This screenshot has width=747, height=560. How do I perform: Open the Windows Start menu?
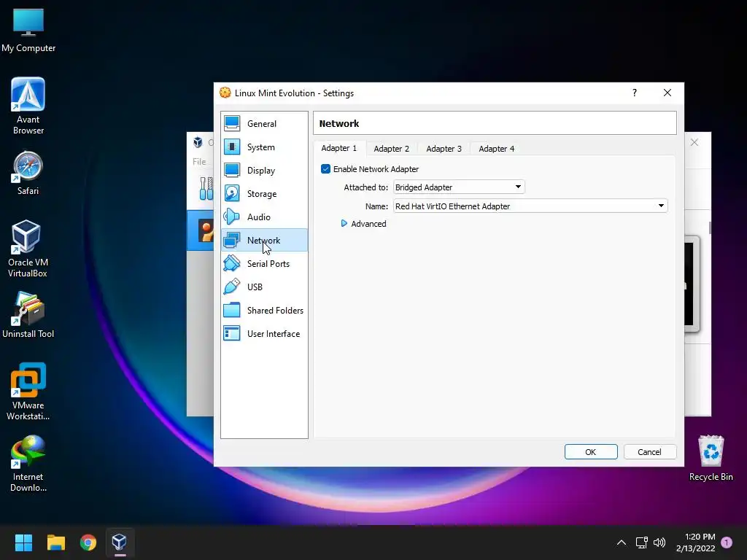pos(23,542)
